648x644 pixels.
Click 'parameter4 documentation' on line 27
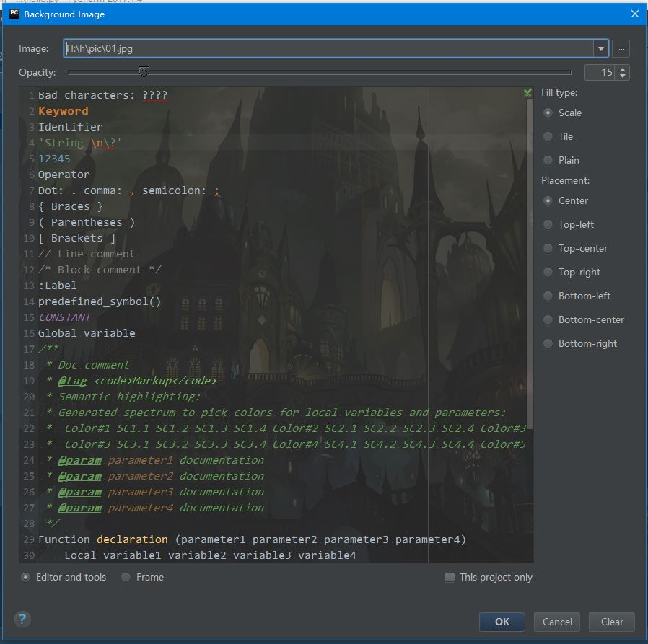pyautogui.click(x=185, y=508)
